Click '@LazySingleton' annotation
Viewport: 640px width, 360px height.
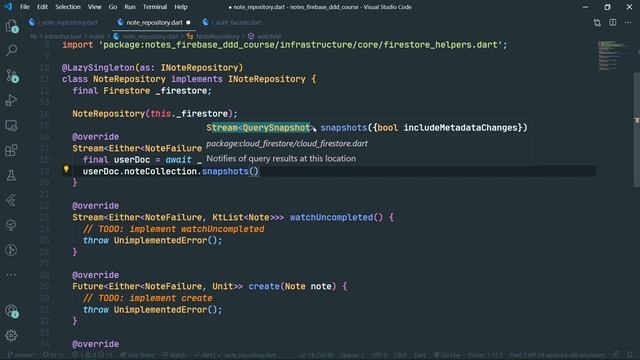[x=98, y=68]
